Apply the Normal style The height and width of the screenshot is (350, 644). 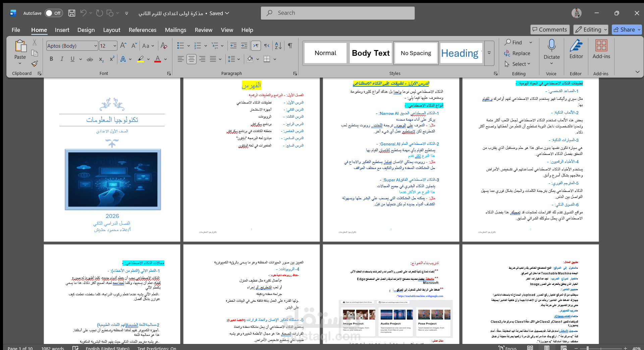[x=325, y=53]
